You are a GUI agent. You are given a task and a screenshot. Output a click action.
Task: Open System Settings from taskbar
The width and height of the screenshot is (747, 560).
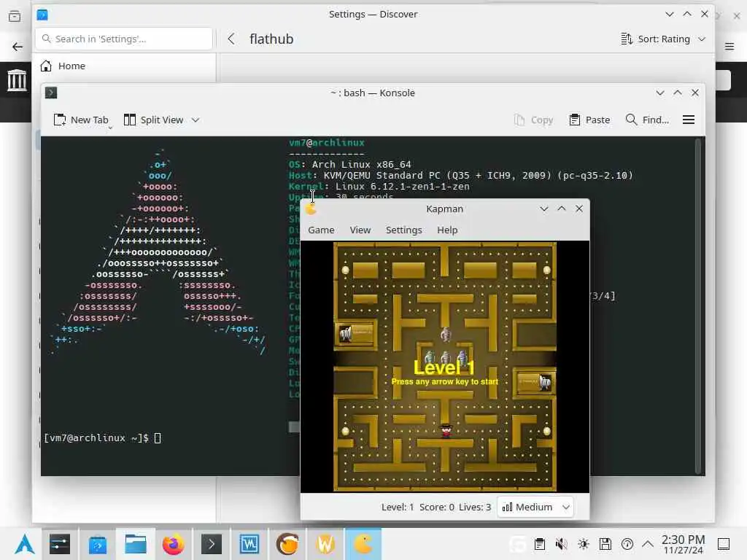pos(60,544)
